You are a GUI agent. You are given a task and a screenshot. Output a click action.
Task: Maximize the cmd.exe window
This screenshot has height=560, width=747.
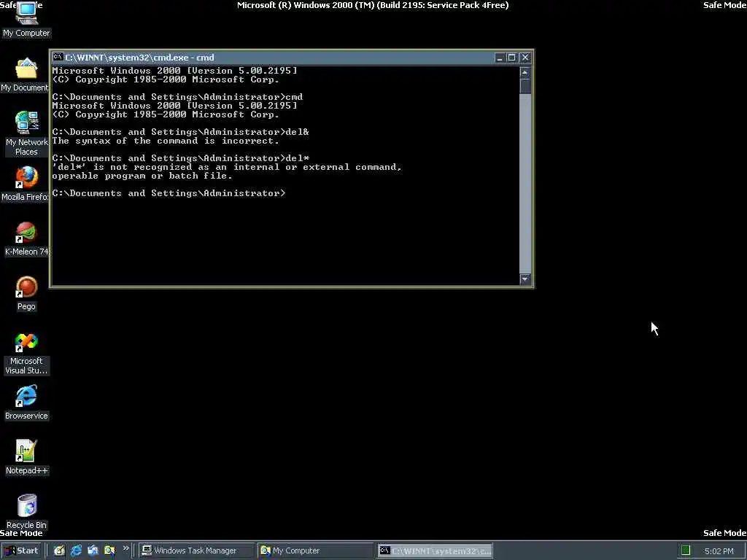(x=511, y=58)
